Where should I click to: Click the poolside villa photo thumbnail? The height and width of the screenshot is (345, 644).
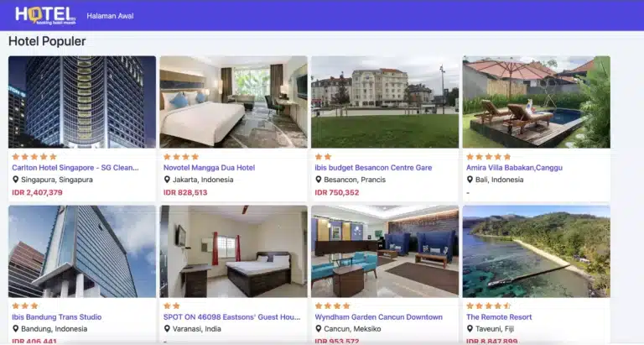point(537,102)
